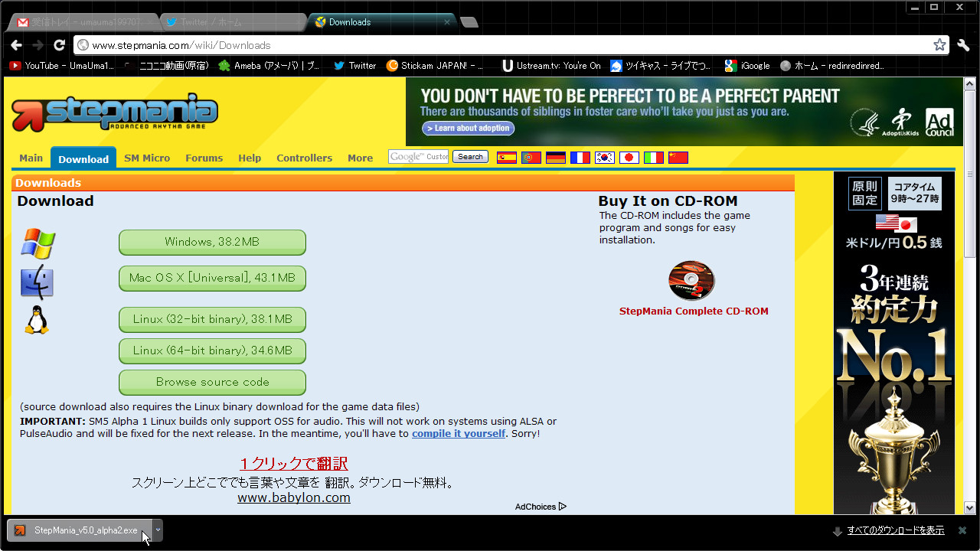Screen dimensions: 980x551
Task: Open the Help navigation tab
Action: (x=250, y=158)
